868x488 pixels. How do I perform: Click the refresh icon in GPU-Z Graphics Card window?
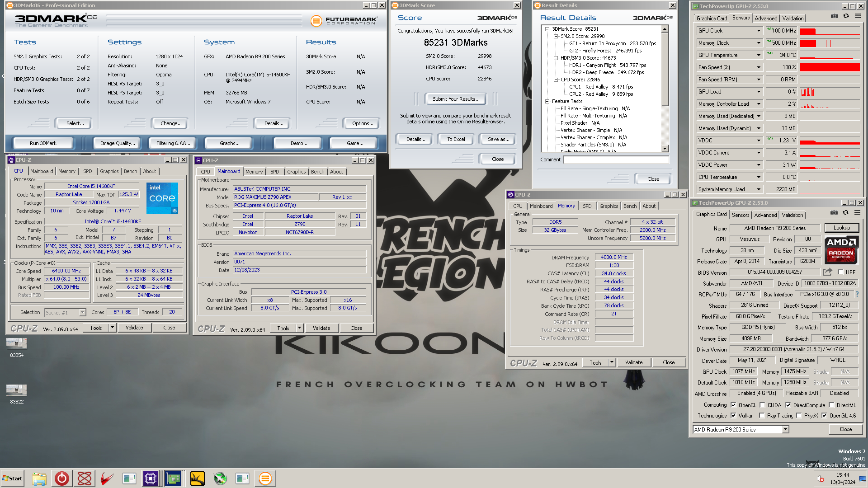pyautogui.click(x=845, y=213)
